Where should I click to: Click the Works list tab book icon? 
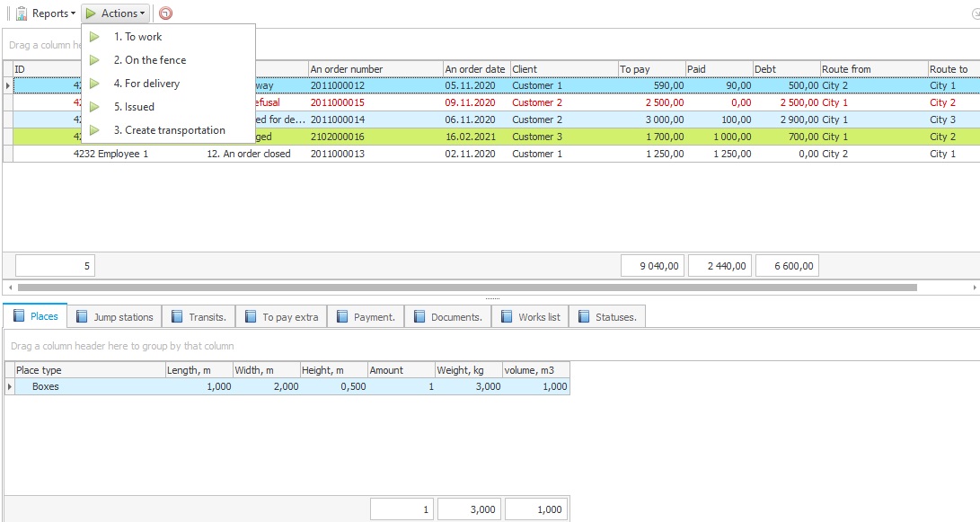[x=507, y=316]
